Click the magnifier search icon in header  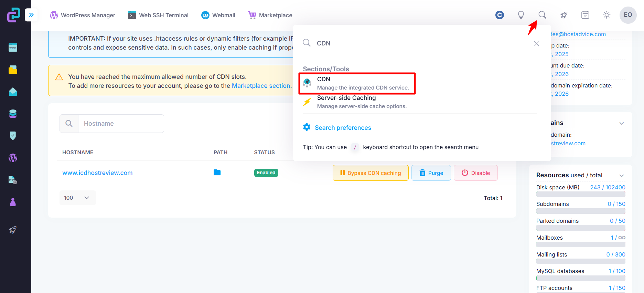pos(542,15)
